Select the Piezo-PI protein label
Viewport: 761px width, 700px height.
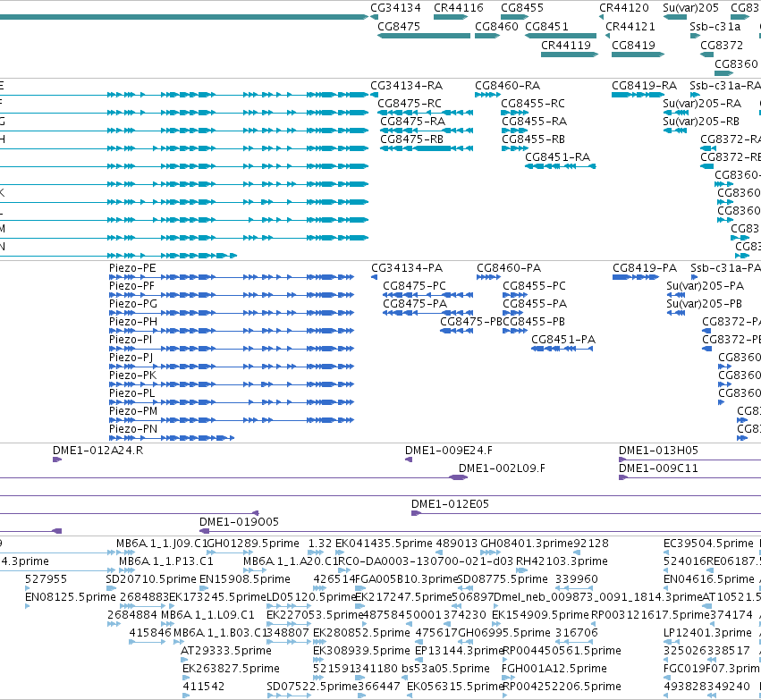click(130, 340)
